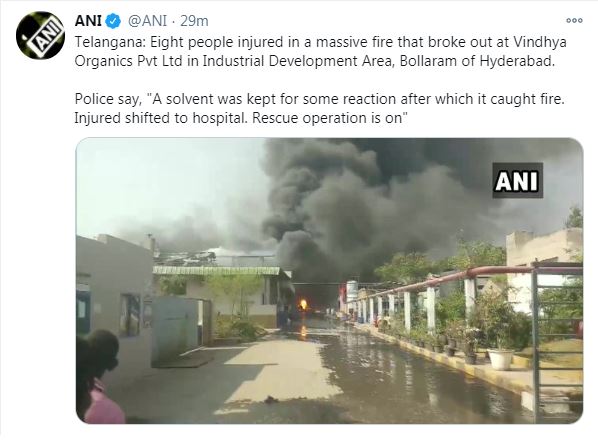598x441 pixels.
Task: Open the factory fire image thumbnail
Action: (329, 280)
